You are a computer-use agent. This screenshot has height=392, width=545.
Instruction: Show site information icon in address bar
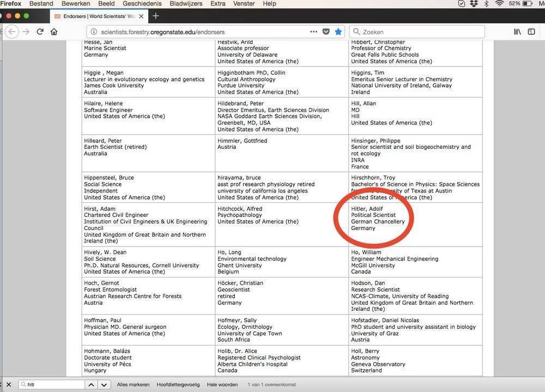click(x=94, y=32)
